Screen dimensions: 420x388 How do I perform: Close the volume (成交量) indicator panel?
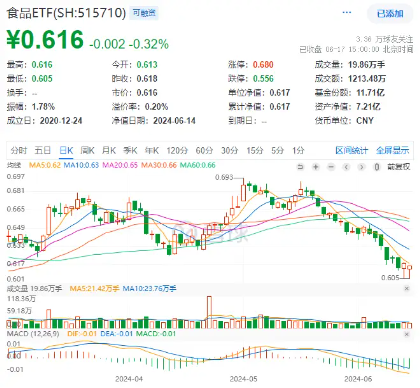[407, 288]
